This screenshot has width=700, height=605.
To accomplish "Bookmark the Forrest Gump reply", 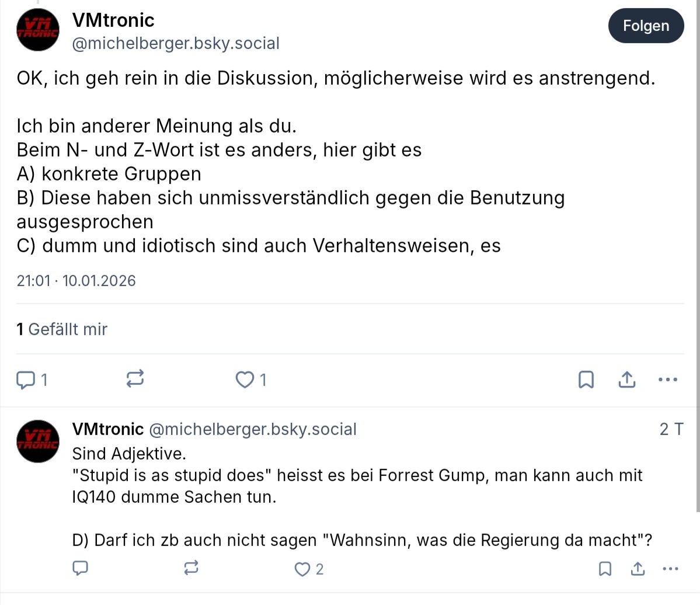I will pyautogui.click(x=605, y=568).
